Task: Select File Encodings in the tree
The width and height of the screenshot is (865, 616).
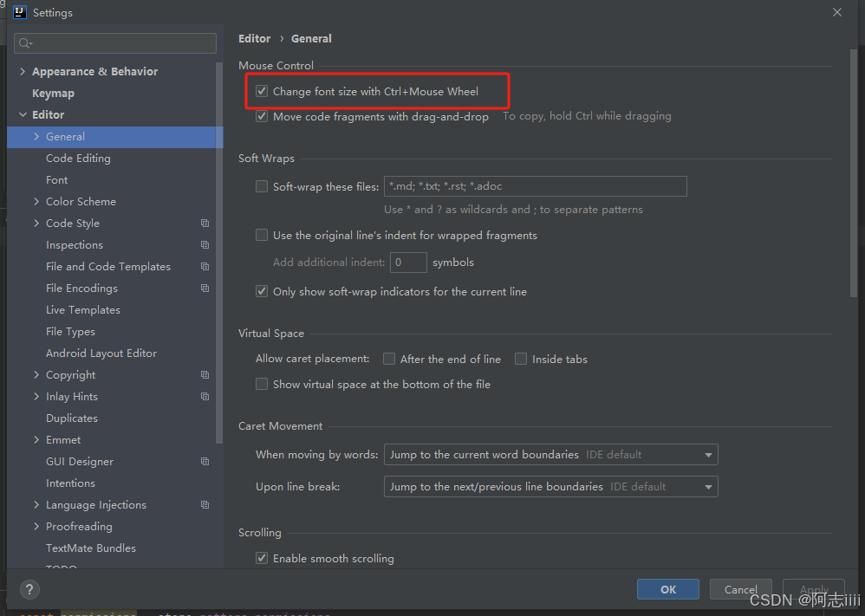Action: point(81,288)
